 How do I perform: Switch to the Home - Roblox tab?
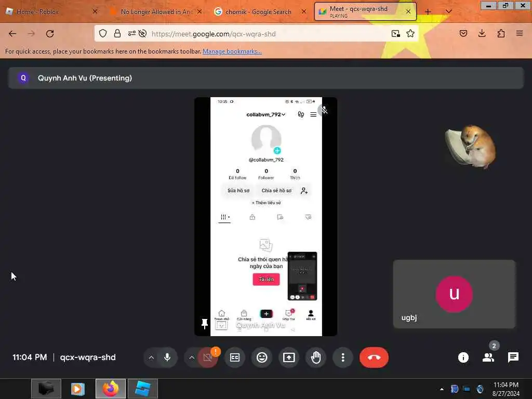(x=47, y=11)
